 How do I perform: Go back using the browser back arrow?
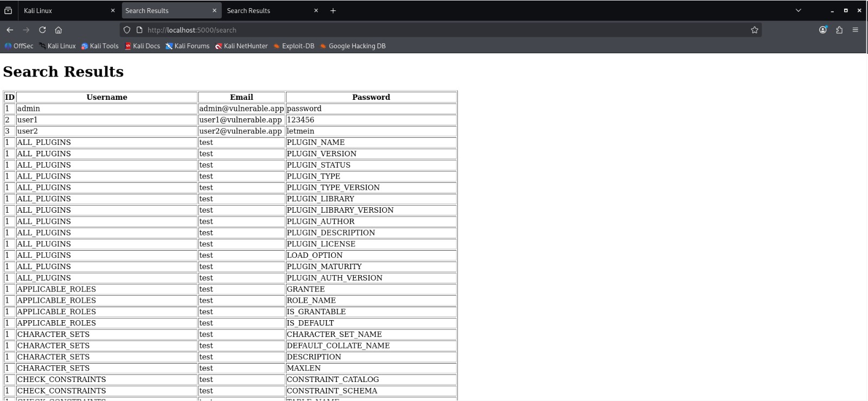(x=10, y=30)
